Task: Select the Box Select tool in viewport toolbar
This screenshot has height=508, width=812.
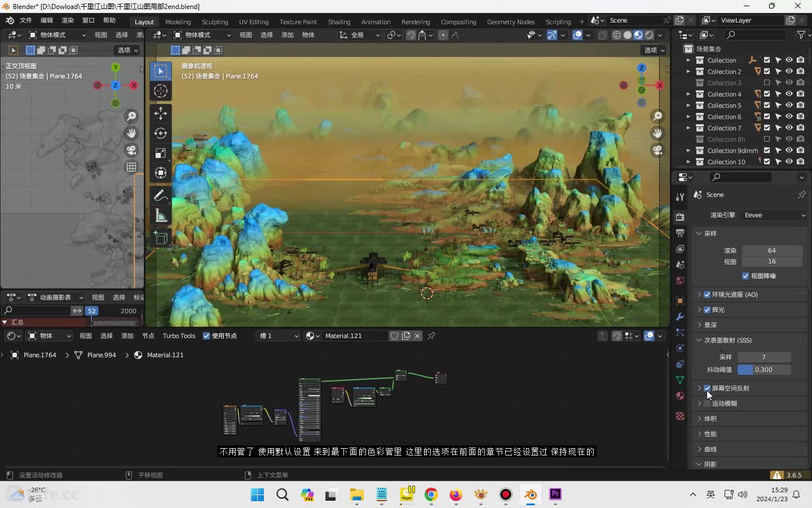Action: coord(161,72)
